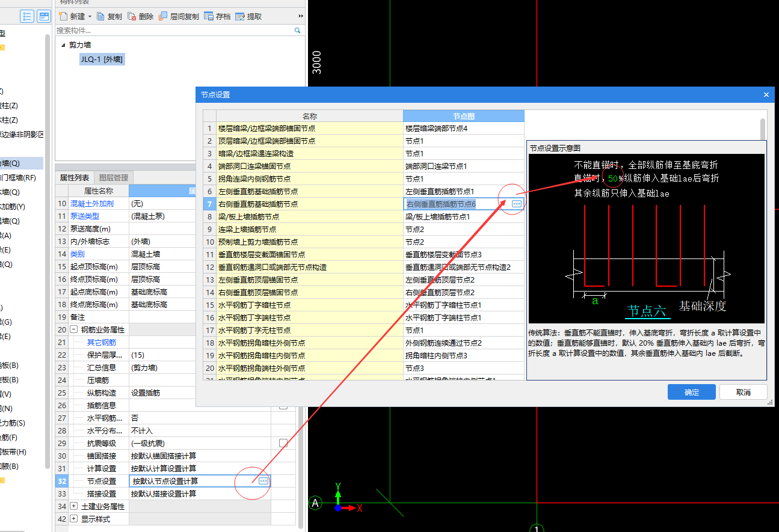
Task: Click the 层间复制 inter-floor copy icon
Action: pyautogui.click(x=163, y=17)
